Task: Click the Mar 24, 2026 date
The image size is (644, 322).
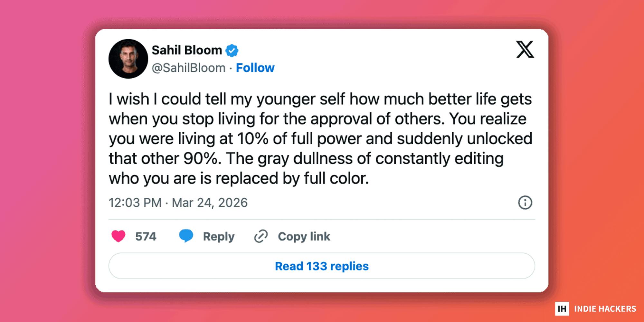Action: (x=210, y=203)
